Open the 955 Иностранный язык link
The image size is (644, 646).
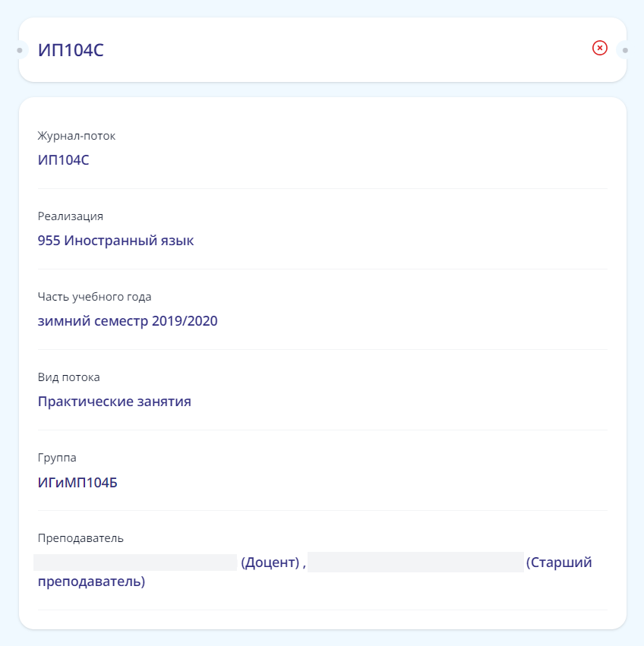pos(115,241)
